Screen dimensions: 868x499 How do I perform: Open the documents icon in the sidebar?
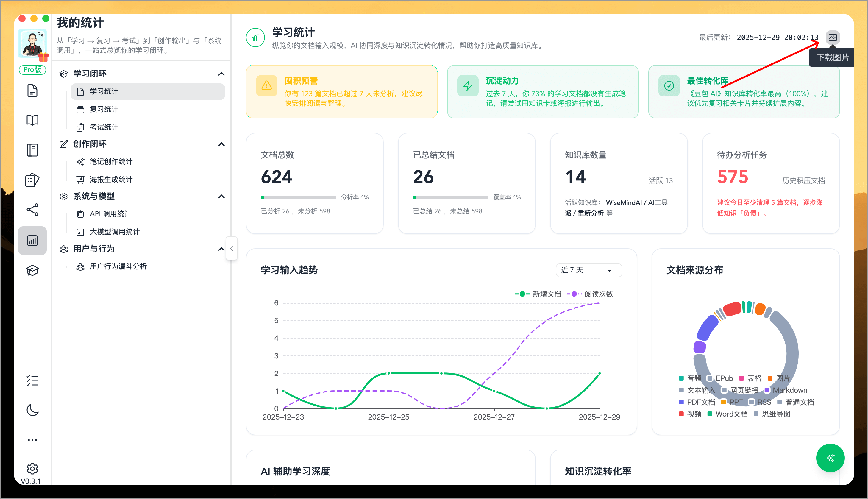click(x=32, y=90)
